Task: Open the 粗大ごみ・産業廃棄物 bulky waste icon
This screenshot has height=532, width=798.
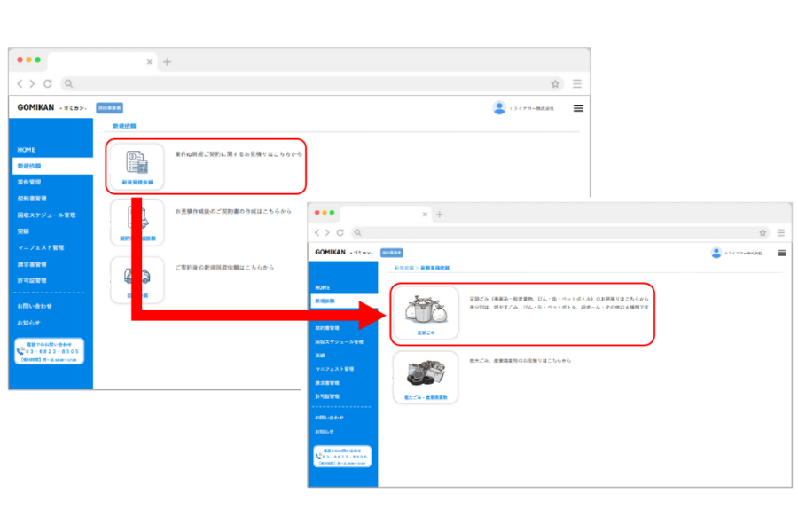Action: [426, 377]
